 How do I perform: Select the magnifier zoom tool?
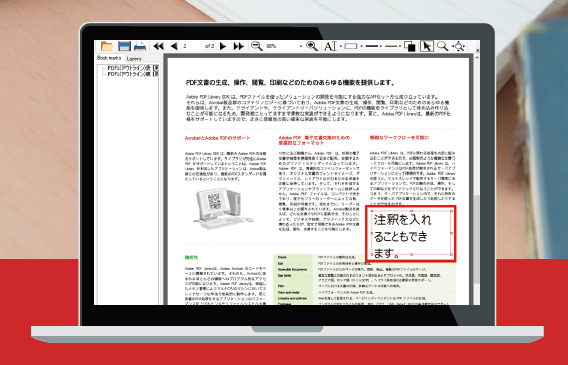pyautogui.click(x=442, y=46)
